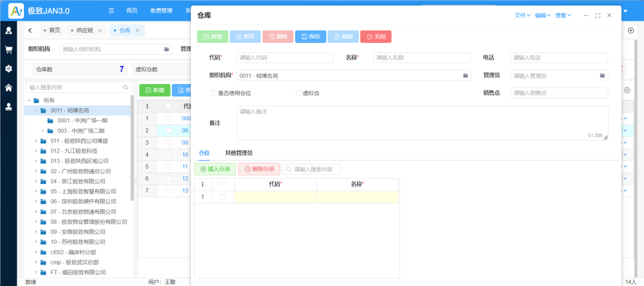Viewport: 644px width, 286px height.
Task: Click 插入分录 button
Action: pos(215,169)
